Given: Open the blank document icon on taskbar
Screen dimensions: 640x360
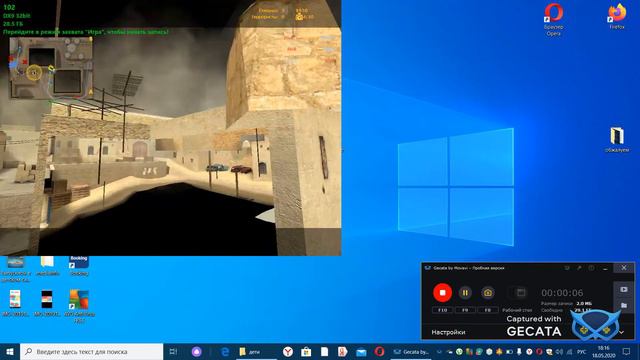Looking at the screenshot, I should pyautogui.click(x=324, y=352).
